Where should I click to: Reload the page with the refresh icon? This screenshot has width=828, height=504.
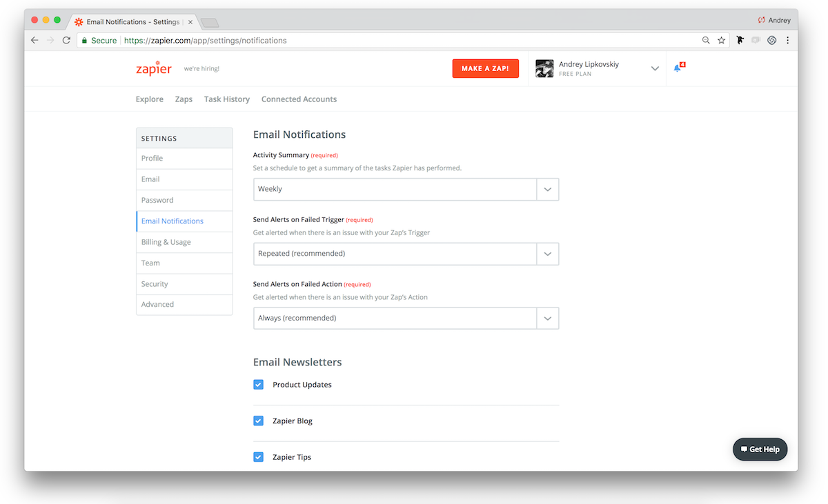point(66,41)
